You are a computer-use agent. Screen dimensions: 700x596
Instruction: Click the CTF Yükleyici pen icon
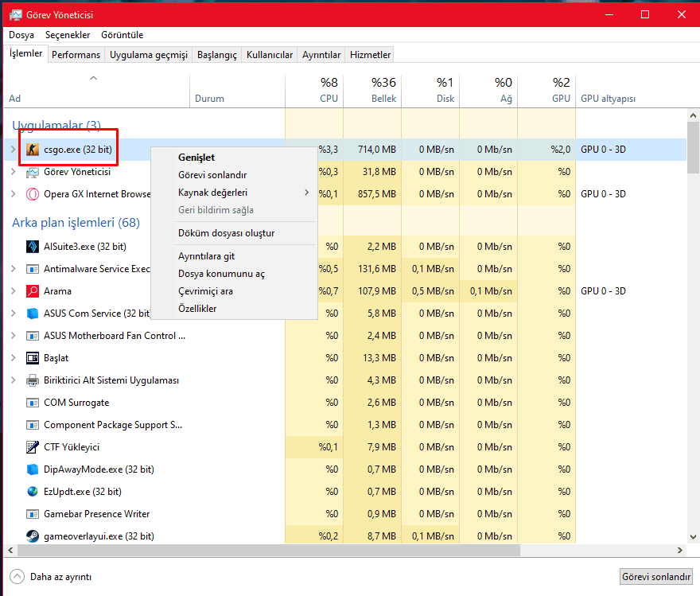(33, 447)
